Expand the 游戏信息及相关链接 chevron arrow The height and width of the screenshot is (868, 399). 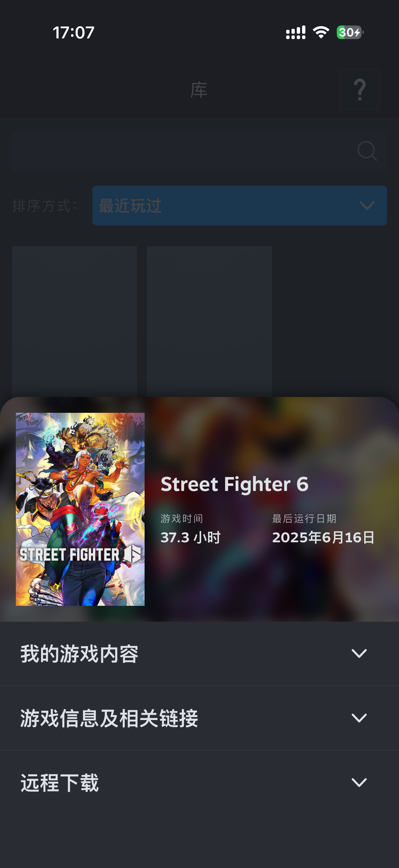(x=359, y=718)
